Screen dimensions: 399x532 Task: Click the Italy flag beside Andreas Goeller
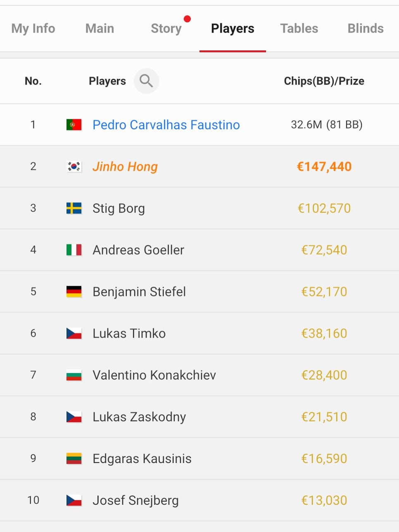click(74, 250)
